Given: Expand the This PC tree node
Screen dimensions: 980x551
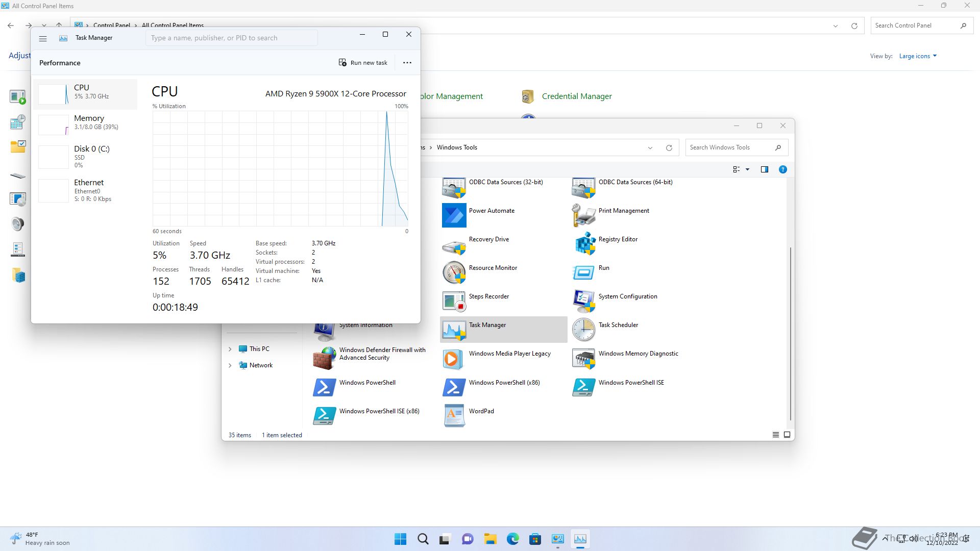Looking at the screenshot, I should pyautogui.click(x=230, y=349).
